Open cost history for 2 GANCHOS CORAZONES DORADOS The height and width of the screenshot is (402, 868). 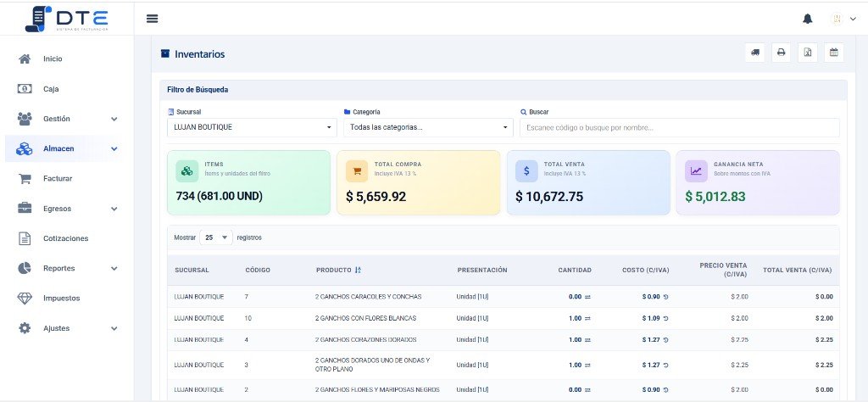pos(666,340)
